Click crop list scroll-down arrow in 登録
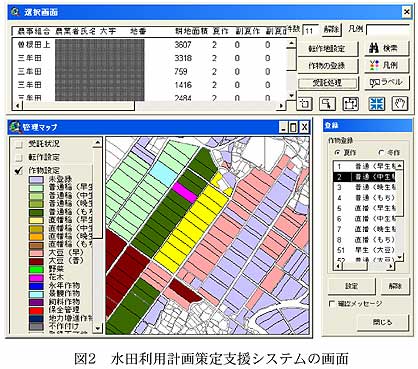 click(399, 258)
